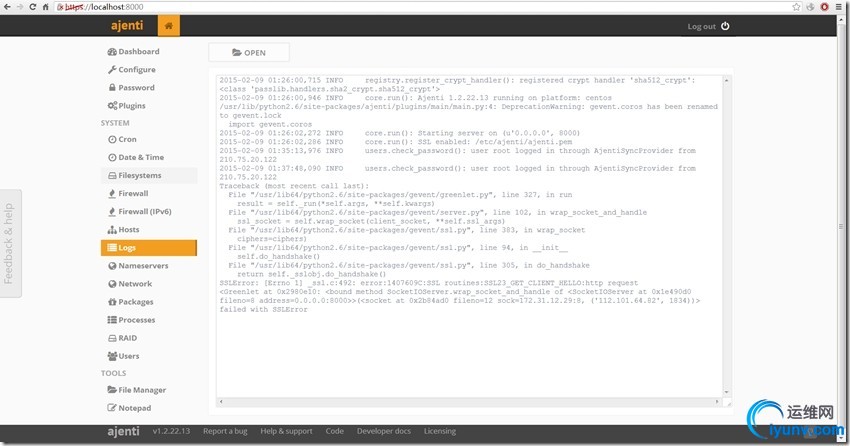The image size is (850, 446).
Task: Click the RAID drive icon
Action: click(112, 338)
